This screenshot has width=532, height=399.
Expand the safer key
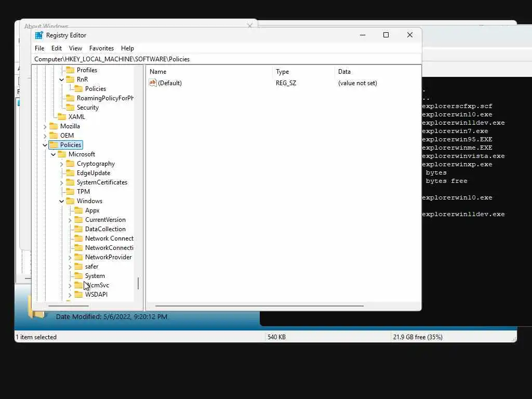coord(70,267)
